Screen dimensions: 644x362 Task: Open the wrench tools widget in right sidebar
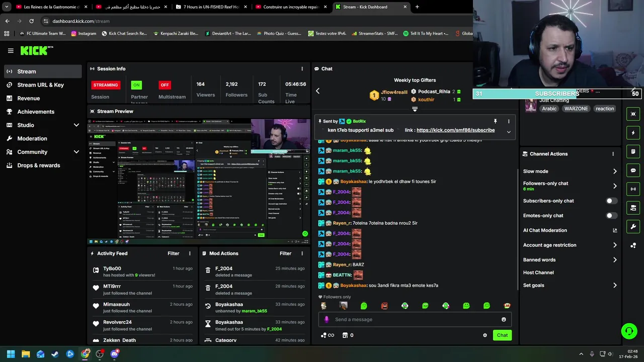(x=633, y=226)
